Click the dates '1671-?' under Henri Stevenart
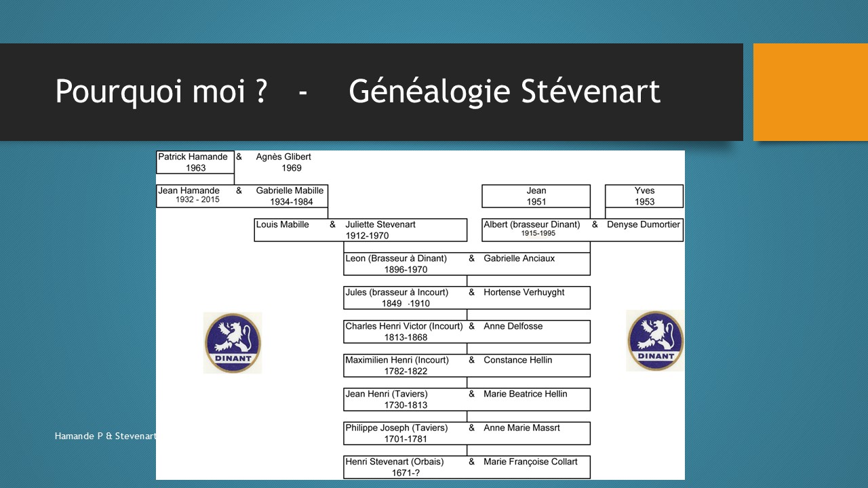Screen dimensions: 868x488 pos(406,472)
